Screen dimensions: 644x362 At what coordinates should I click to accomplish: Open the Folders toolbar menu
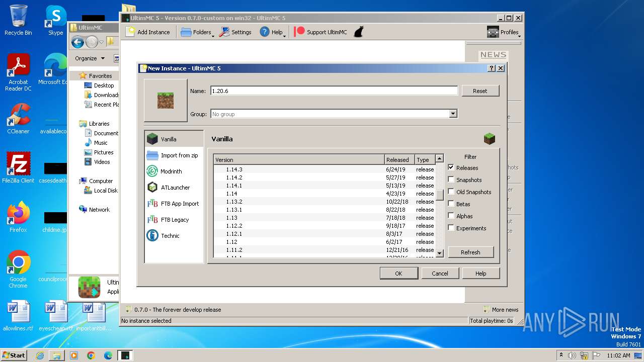pos(197,32)
